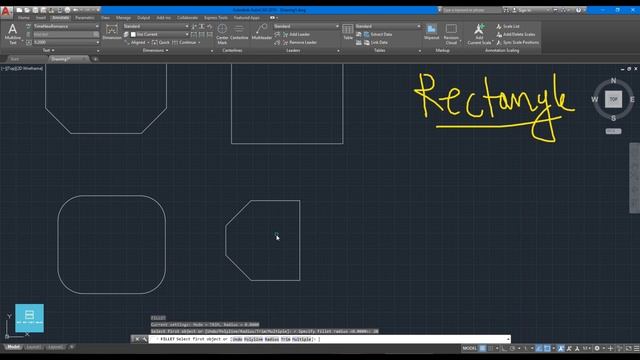Select the Model layout tab
Viewport: 640px width, 360px height.
[x=13, y=347]
